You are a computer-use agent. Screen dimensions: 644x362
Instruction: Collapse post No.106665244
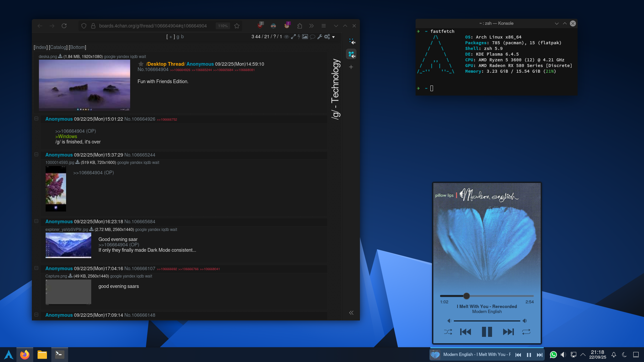pos(36,155)
